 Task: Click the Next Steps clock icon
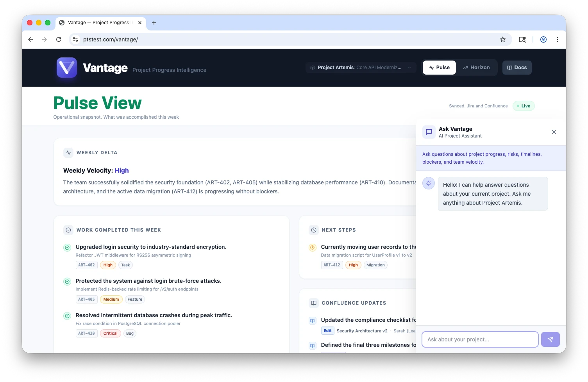coord(314,230)
